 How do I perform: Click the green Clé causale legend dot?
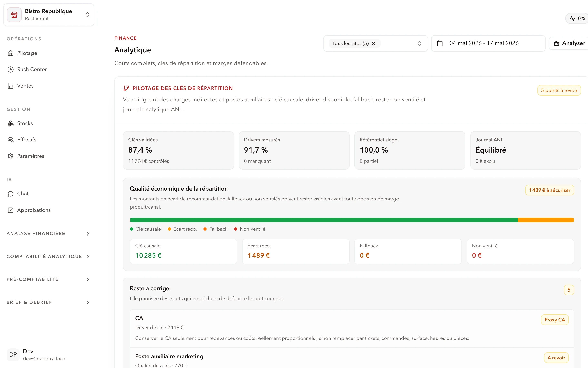[x=131, y=229]
